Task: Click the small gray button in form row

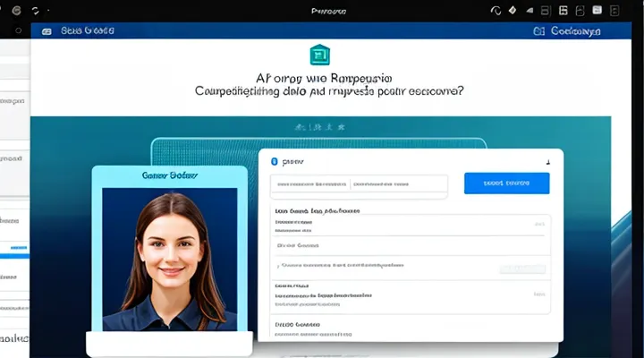Action: tap(521, 268)
